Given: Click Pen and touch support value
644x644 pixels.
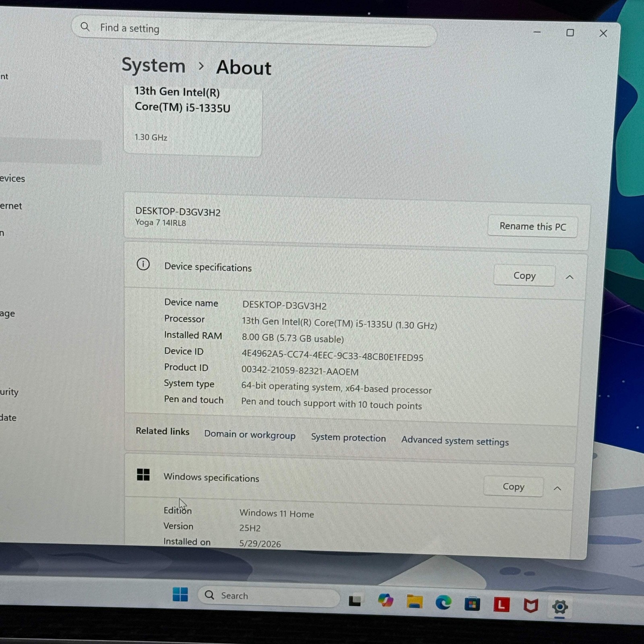Looking at the screenshot, I should click(x=331, y=403).
